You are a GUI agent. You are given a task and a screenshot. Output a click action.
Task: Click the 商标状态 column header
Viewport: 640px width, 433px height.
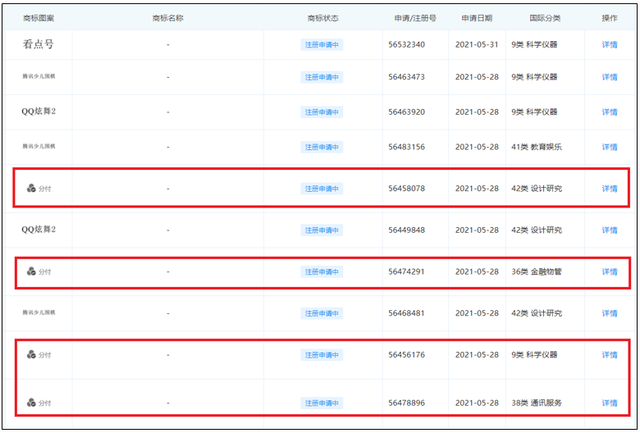point(324,18)
